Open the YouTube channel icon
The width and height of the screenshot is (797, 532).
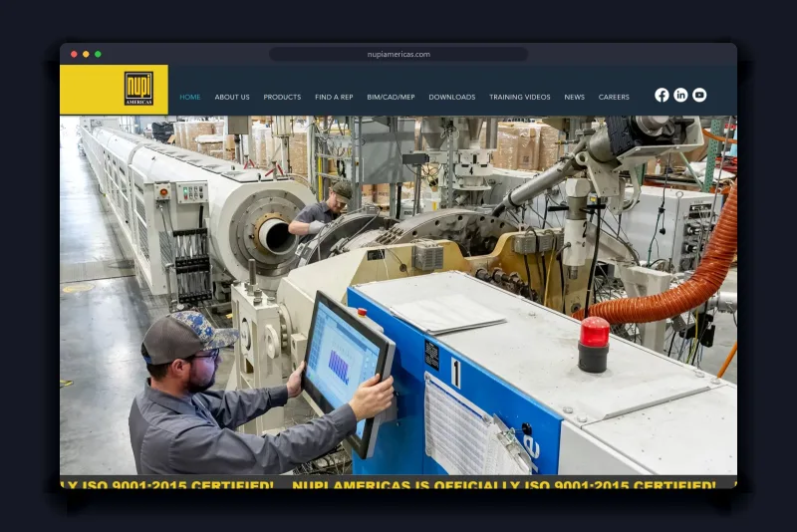(699, 95)
